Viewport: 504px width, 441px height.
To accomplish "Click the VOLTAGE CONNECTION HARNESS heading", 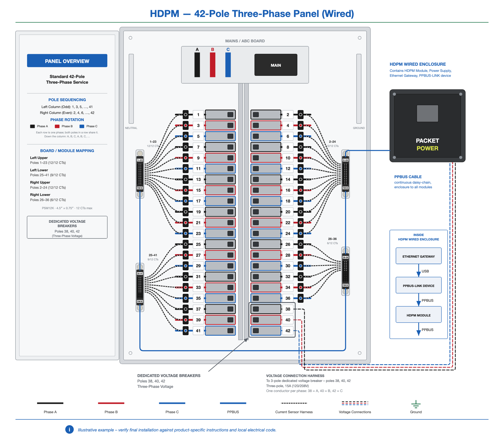I will 295,376.
